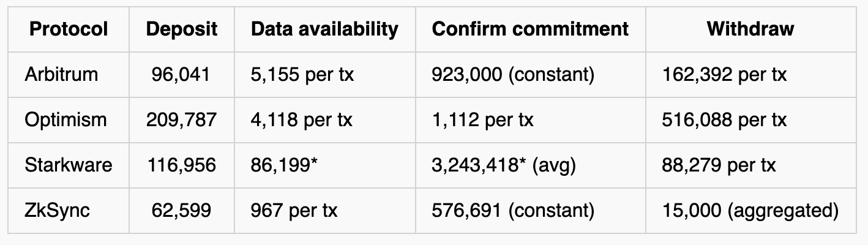This screenshot has height=245, width=868.
Task: Click the Confirm commitment column header
Action: (531, 29)
